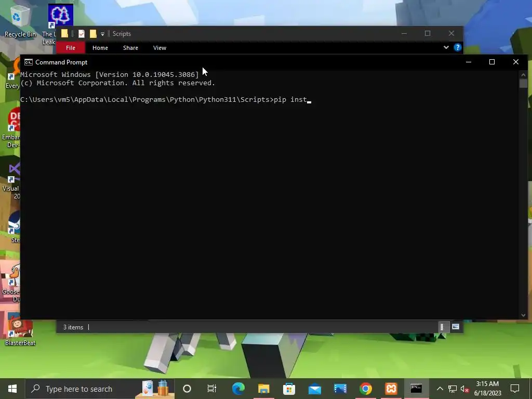Click the Properties checkmark icon in Scripts quick access toolbar
The image size is (532, 399).
pyautogui.click(x=82, y=34)
